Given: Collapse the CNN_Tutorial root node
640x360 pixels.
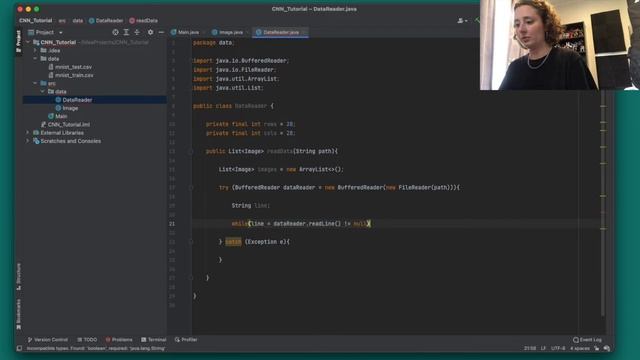Looking at the screenshot, I should pyautogui.click(x=28, y=42).
